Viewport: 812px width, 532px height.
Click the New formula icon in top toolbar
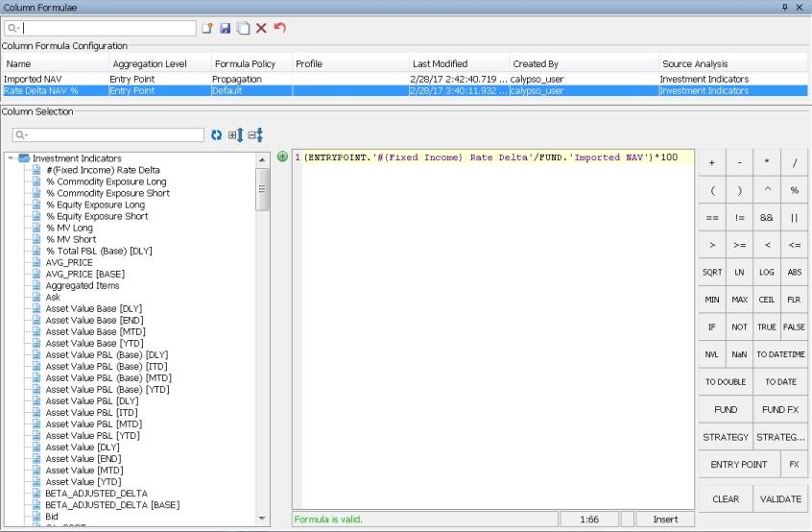tap(207, 28)
